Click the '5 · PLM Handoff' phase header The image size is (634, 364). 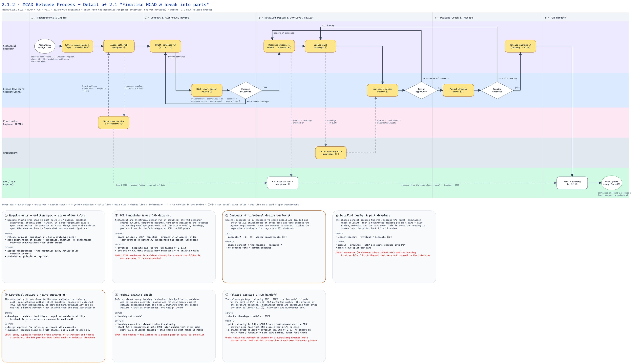click(x=556, y=18)
